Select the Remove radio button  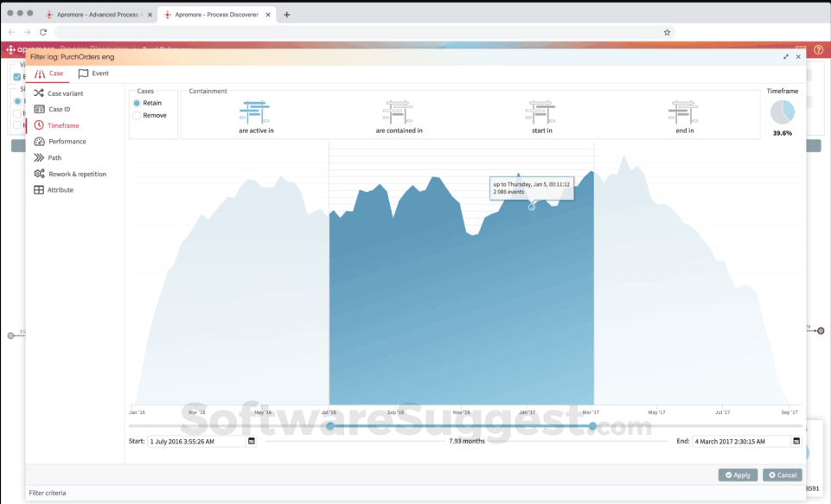(138, 115)
